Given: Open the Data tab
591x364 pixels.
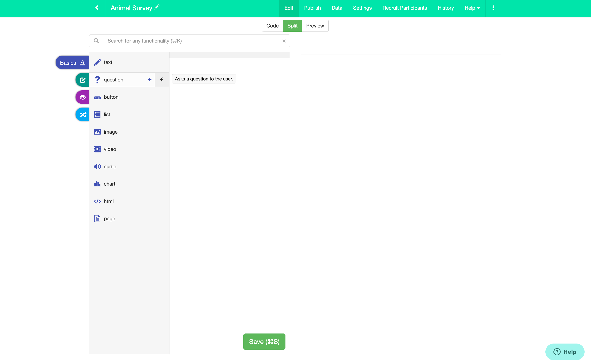Looking at the screenshot, I should tap(337, 8).
